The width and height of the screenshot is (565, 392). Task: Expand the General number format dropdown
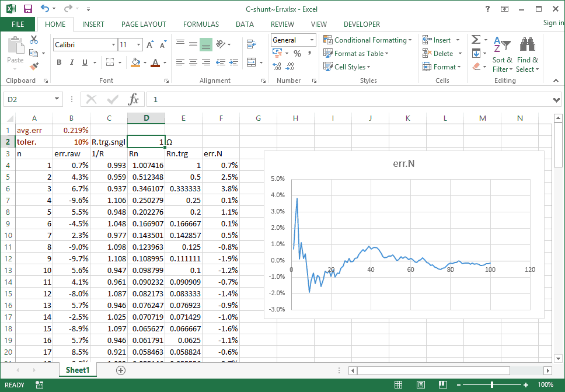312,40
